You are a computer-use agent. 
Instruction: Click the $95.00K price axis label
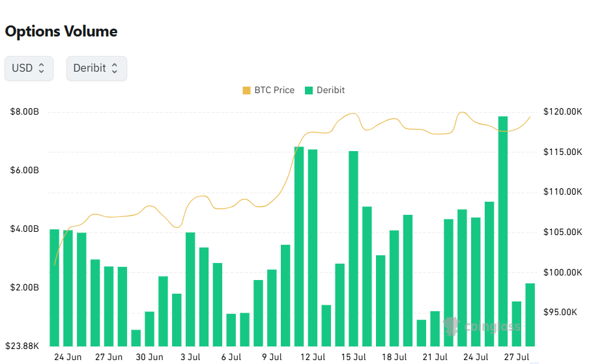(560, 312)
